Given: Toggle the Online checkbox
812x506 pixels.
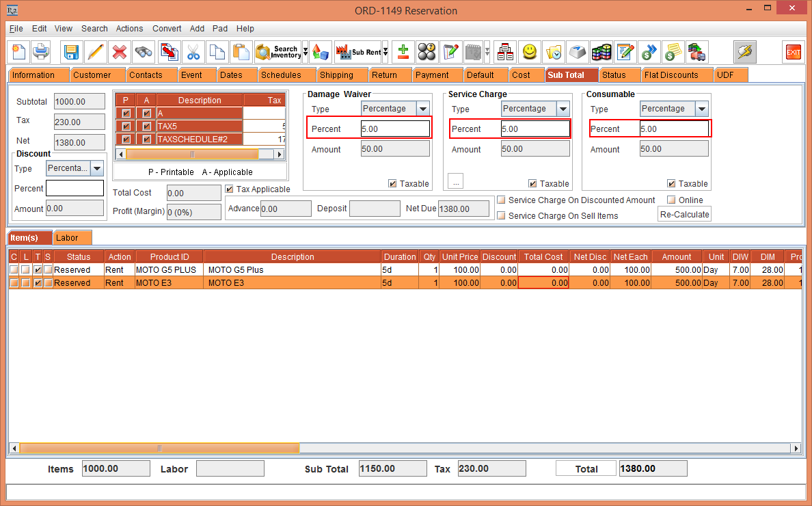Looking at the screenshot, I should point(671,200).
